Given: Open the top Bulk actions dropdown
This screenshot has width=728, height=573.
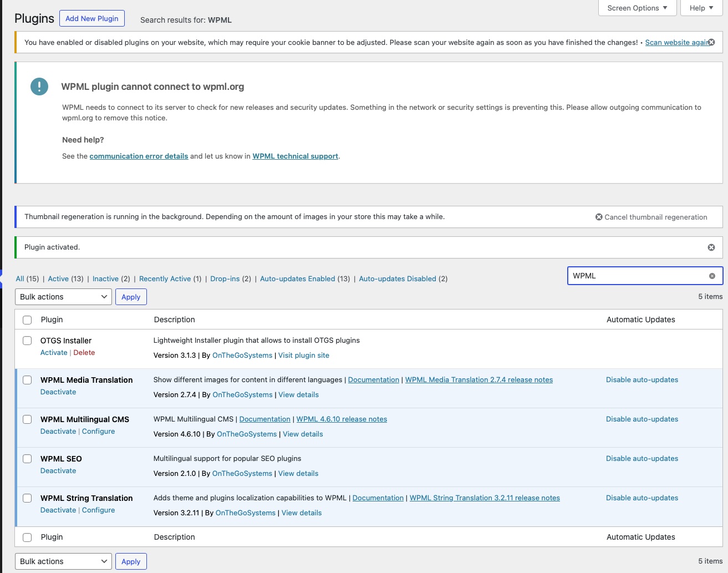Looking at the screenshot, I should point(63,297).
